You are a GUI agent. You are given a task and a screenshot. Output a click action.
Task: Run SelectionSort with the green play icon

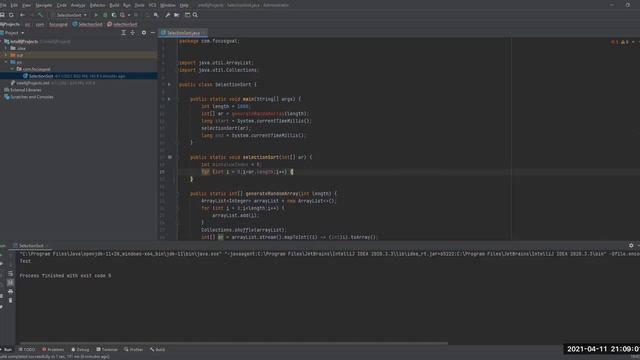tap(96, 15)
